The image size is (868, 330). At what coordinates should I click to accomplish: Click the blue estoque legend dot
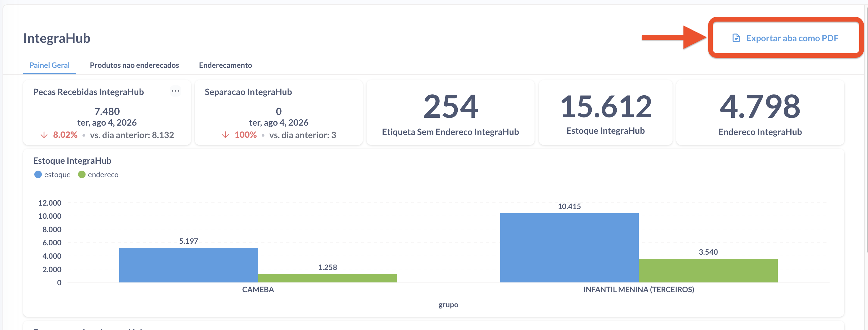click(38, 174)
